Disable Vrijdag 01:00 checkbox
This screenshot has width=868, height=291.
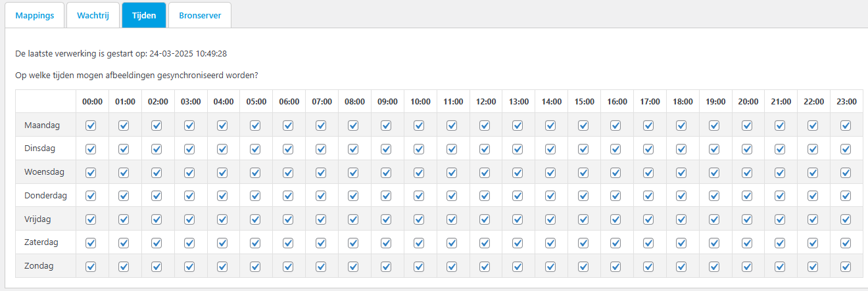point(124,219)
